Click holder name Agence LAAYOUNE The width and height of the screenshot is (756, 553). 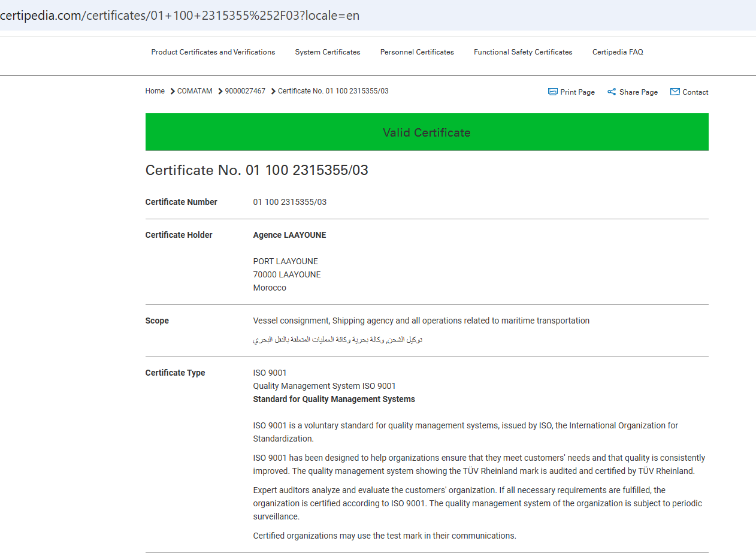(290, 235)
